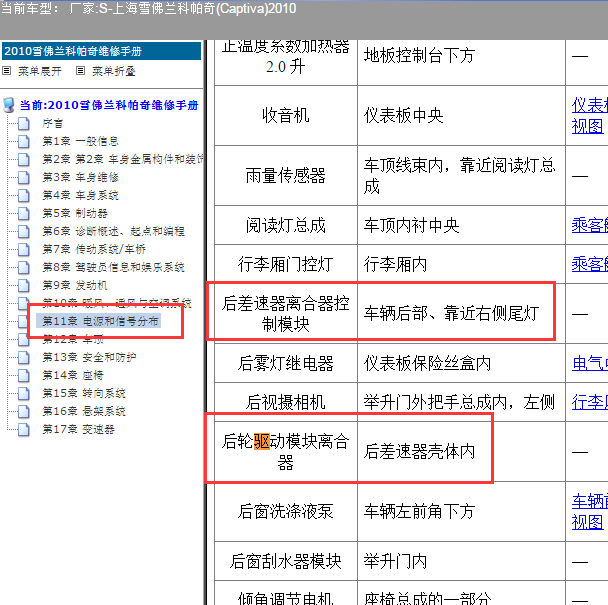Open chapter 第9章 发动机
Screen dimensions: 608x605
[75, 285]
